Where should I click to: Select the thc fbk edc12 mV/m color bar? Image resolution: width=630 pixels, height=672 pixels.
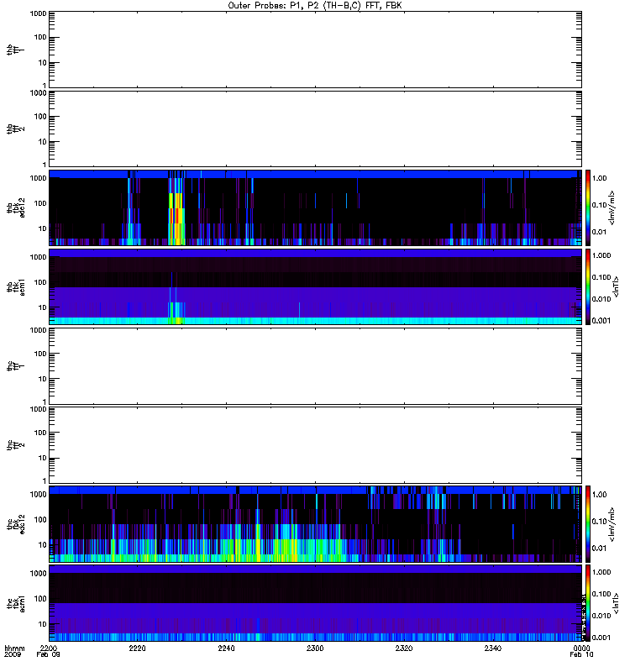588,523
